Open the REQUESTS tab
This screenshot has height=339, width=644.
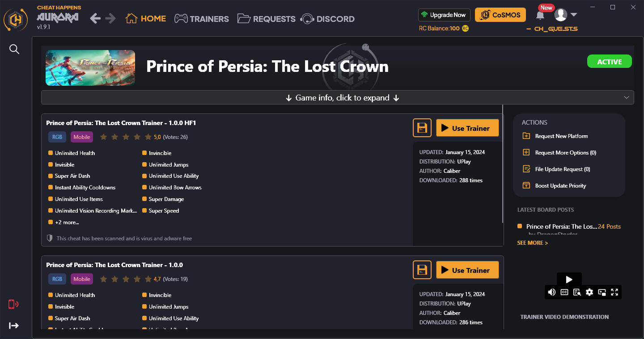[267, 19]
